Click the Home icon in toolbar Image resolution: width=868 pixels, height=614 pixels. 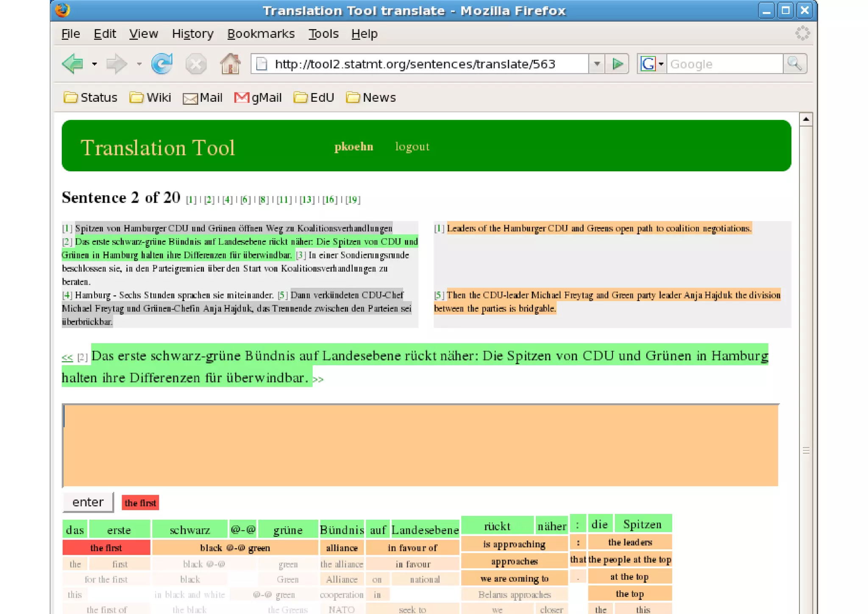[230, 64]
